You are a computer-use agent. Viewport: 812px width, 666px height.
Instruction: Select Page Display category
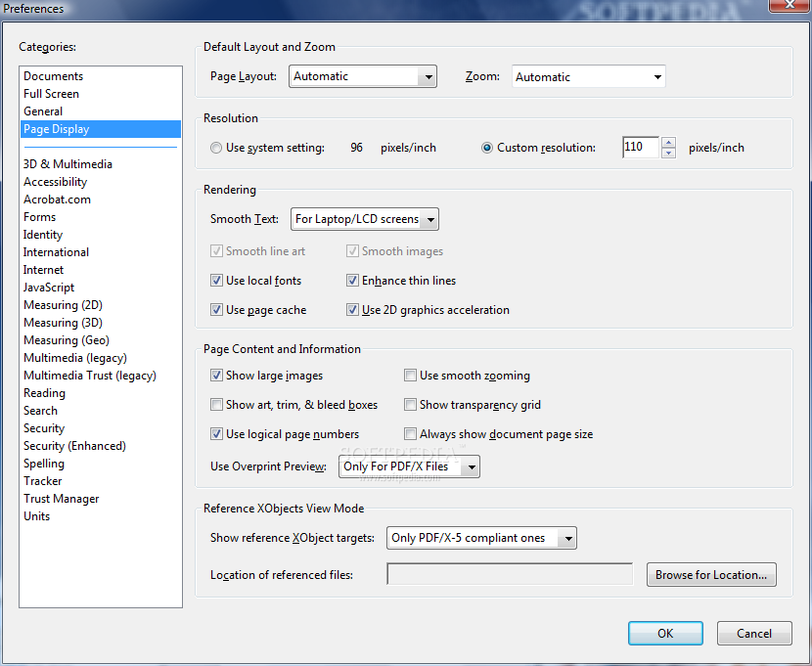point(101,129)
